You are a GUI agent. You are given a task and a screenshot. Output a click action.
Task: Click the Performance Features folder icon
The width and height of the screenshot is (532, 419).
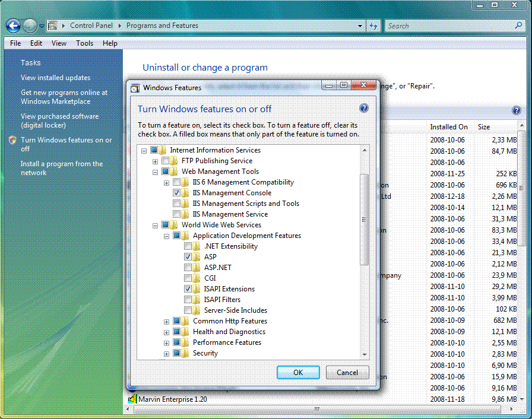[185, 342]
